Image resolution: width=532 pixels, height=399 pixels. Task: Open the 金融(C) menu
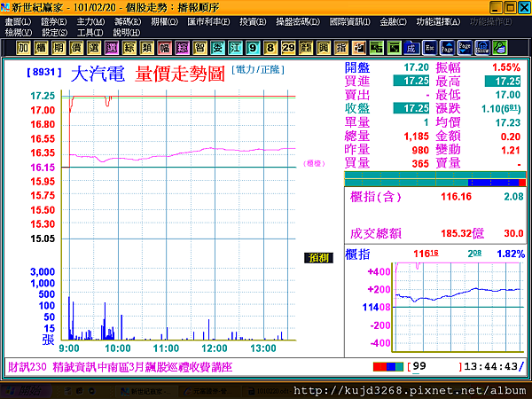(x=393, y=21)
